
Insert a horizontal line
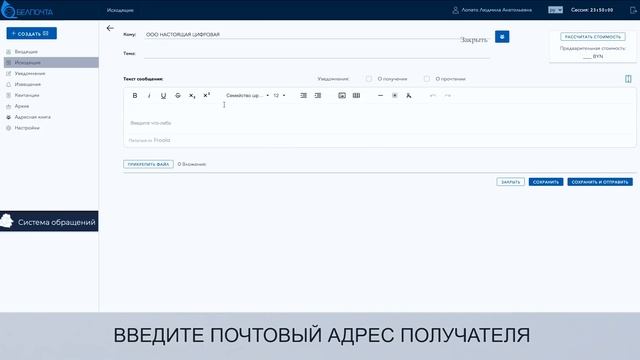point(380,96)
